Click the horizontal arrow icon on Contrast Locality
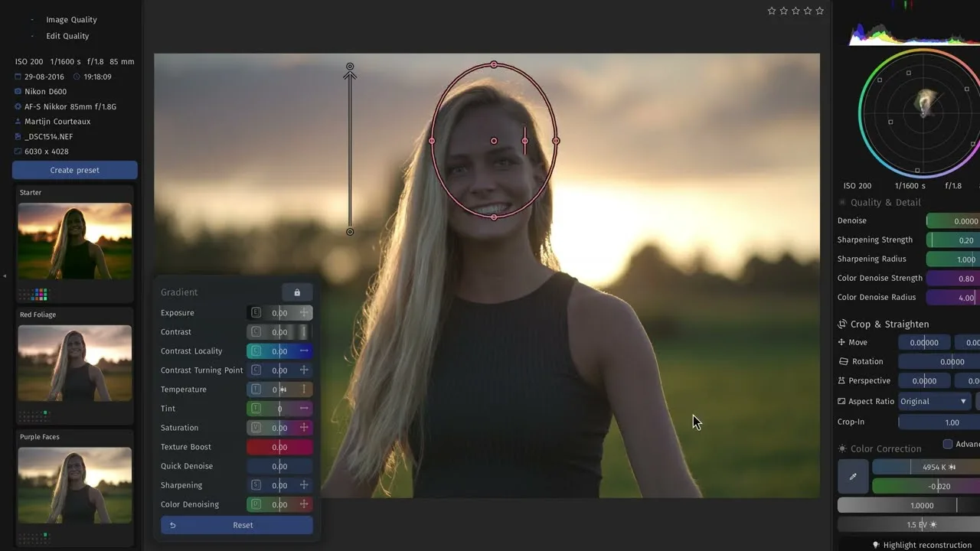Screen dimensions: 980x551 point(304,351)
